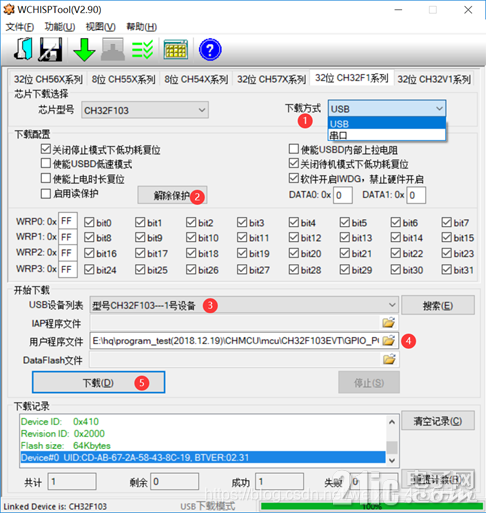
Task: Switch to 32位 CH32V1系列 tab
Action: (434, 79)
